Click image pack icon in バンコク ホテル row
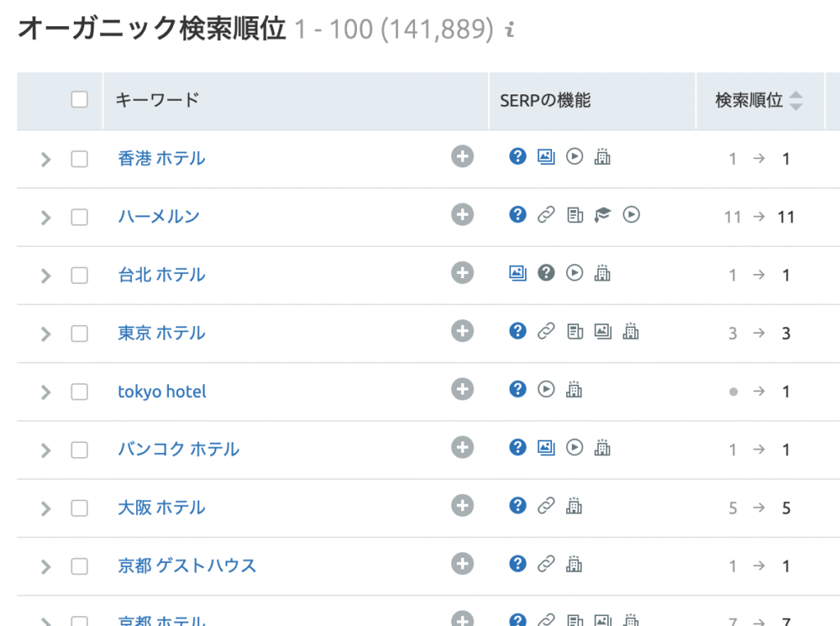 pyautogui.click(x=546, y=447)
